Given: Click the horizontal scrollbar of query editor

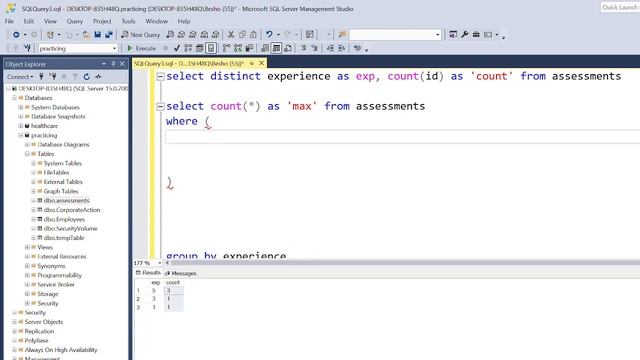Looking at the screenshot, I should (x=404, y=263).
